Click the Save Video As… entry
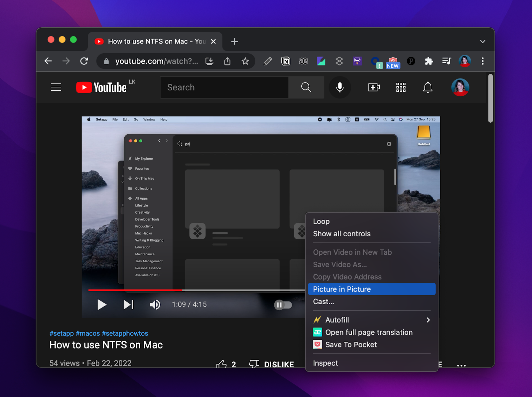 372,264
